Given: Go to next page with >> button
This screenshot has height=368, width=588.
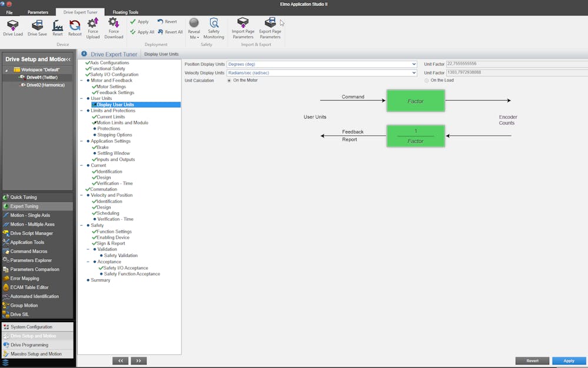Looking at the screenshot, I should pos(139,361).
